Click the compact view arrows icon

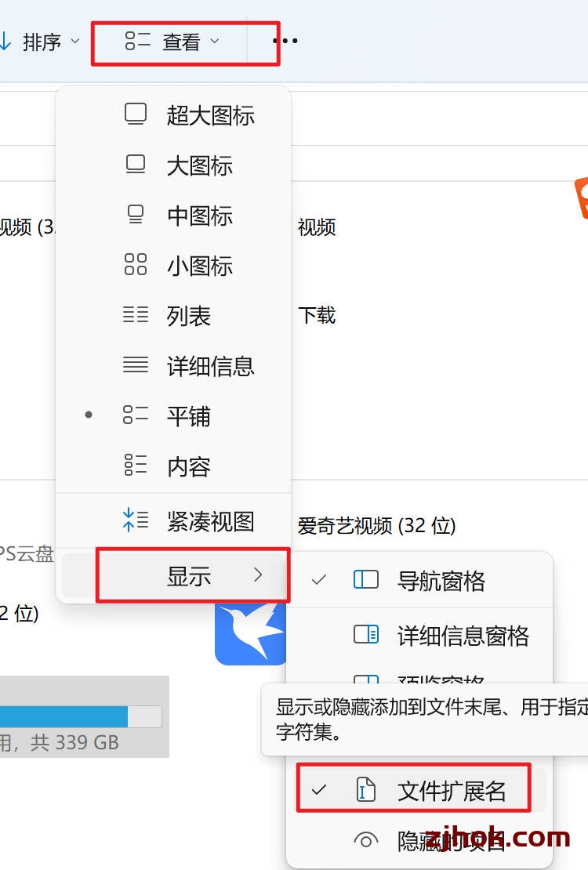(136, 520)
